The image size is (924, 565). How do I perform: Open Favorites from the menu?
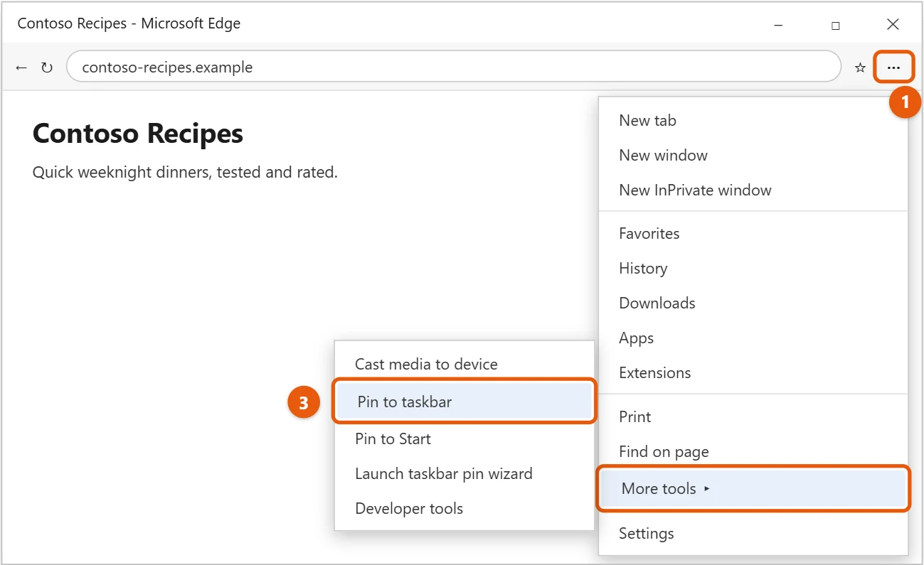tap(753, 234)
